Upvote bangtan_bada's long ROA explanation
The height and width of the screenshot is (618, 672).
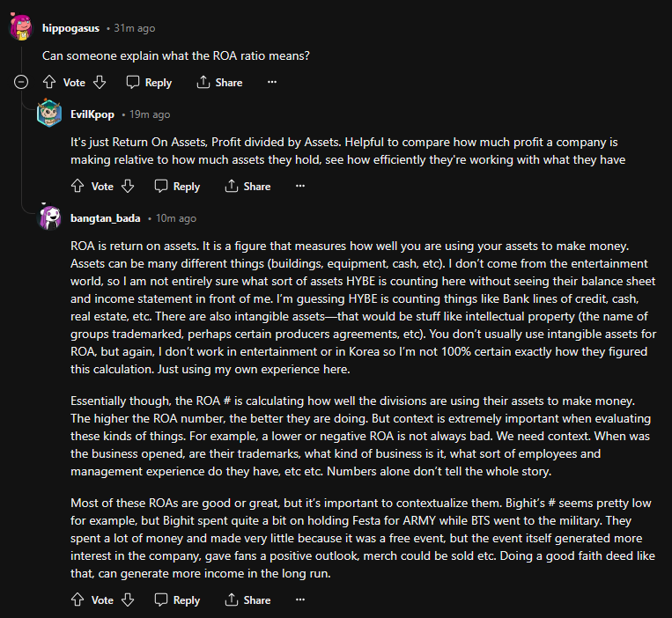[x=78, y=600]
